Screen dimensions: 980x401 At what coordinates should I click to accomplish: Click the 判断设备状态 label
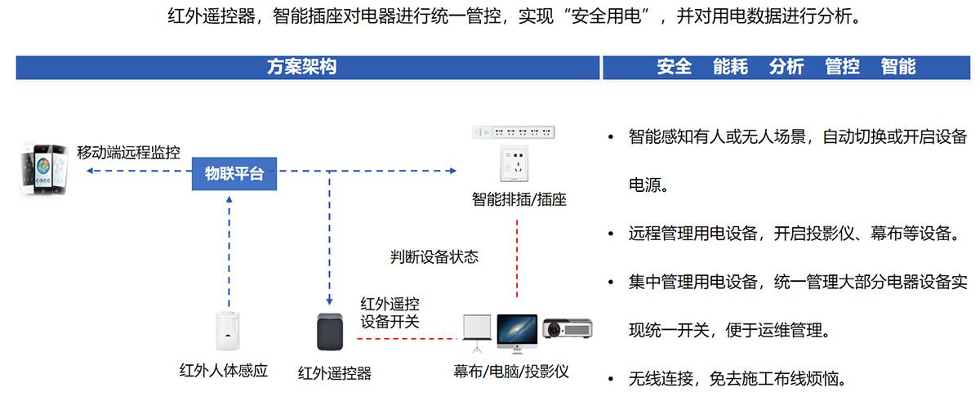pos(434,256)
